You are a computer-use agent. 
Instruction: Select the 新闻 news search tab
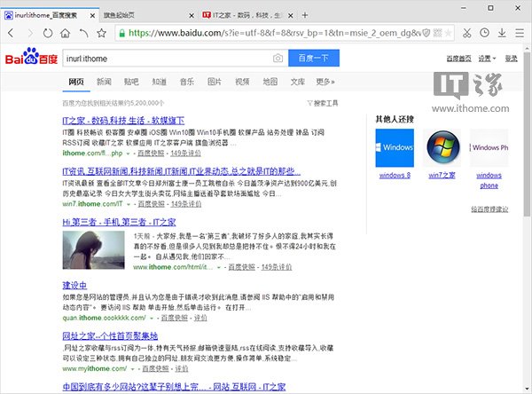tap(104, 82)
